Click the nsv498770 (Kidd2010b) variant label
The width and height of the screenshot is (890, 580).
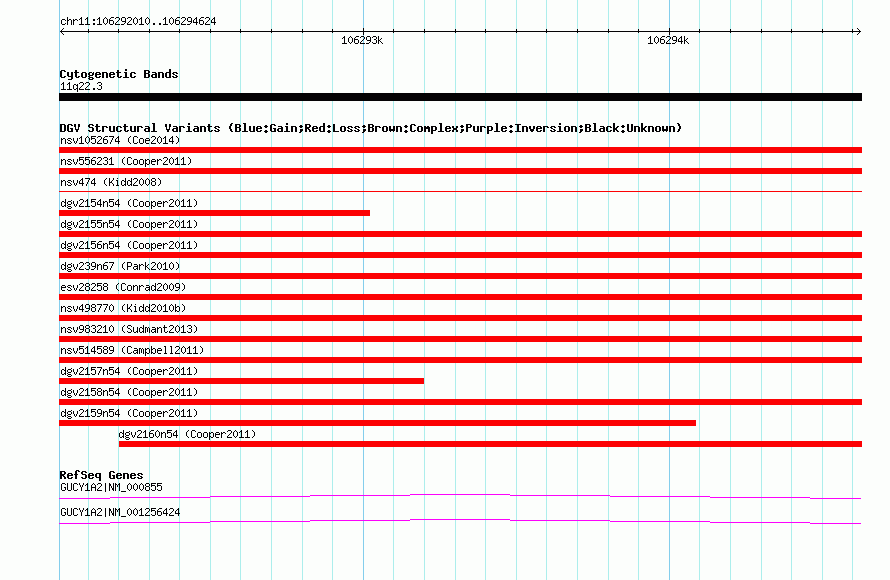tap(123, 308)
